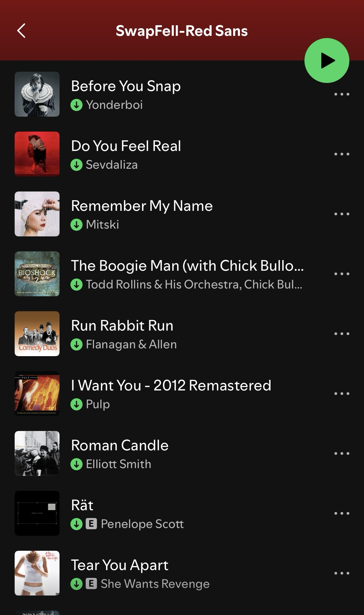Start playlist with green play button
The width and height of the screenshot is (364, 615).
327,61
